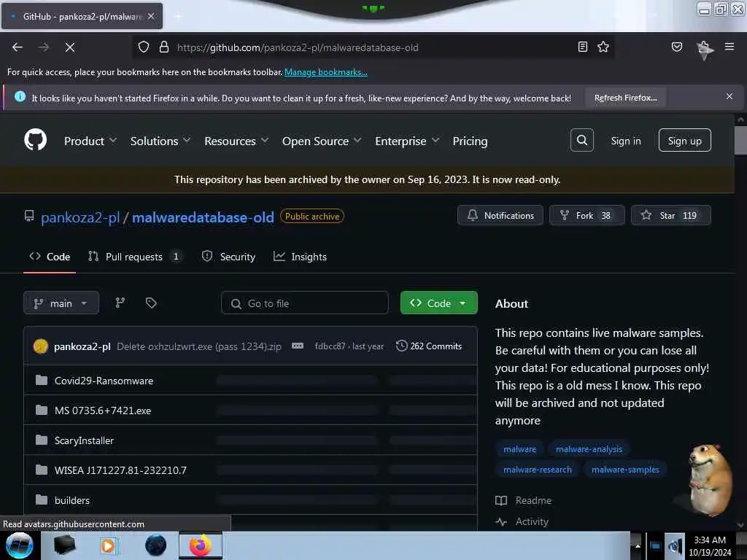Click the volume icon in system tray
Viewport: 747px width, 560px height.
[675, 545]
